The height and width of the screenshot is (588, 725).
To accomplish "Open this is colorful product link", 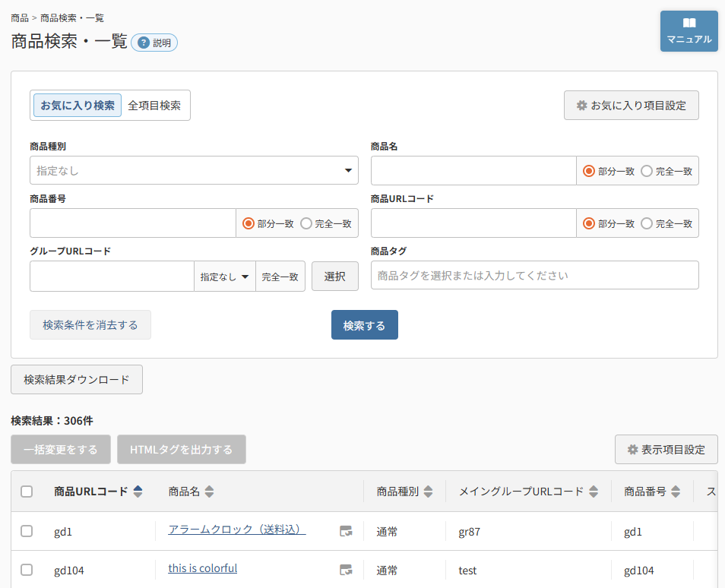I will (x=202, y=568).
